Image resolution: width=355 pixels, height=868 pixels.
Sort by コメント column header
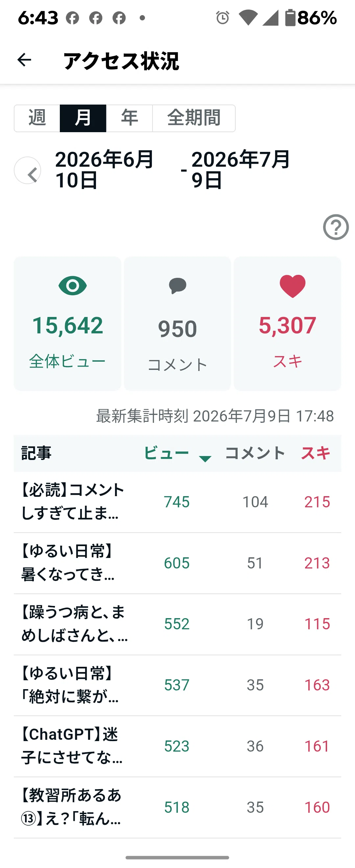point(255,453)
